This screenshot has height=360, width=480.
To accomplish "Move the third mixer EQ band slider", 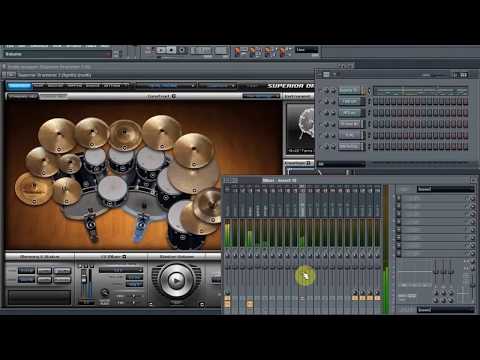I will [x=450, y=271].
